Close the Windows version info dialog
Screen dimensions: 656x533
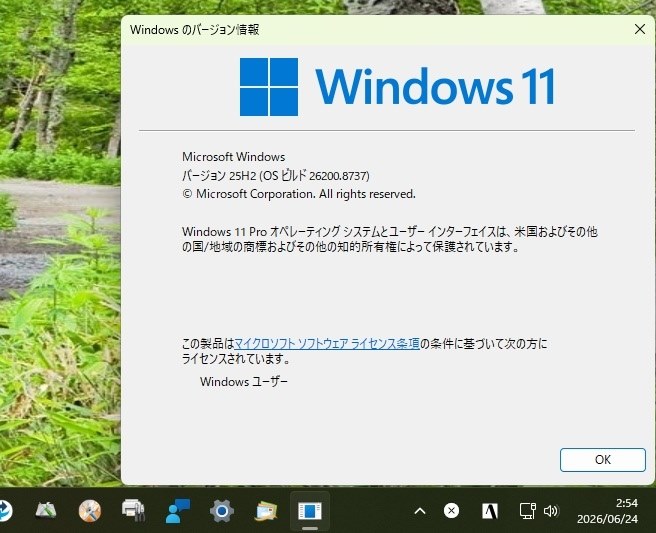coord(640,29)
